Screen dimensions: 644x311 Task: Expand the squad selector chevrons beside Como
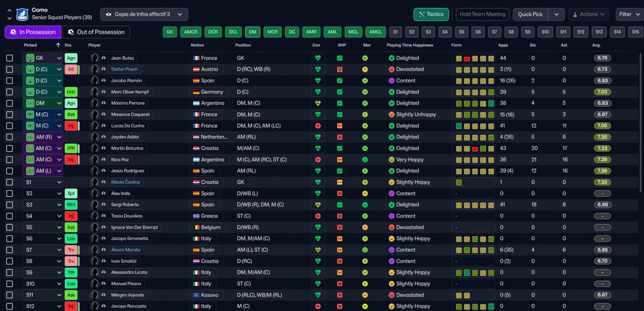pyautogui.click(x=10, y=14)
